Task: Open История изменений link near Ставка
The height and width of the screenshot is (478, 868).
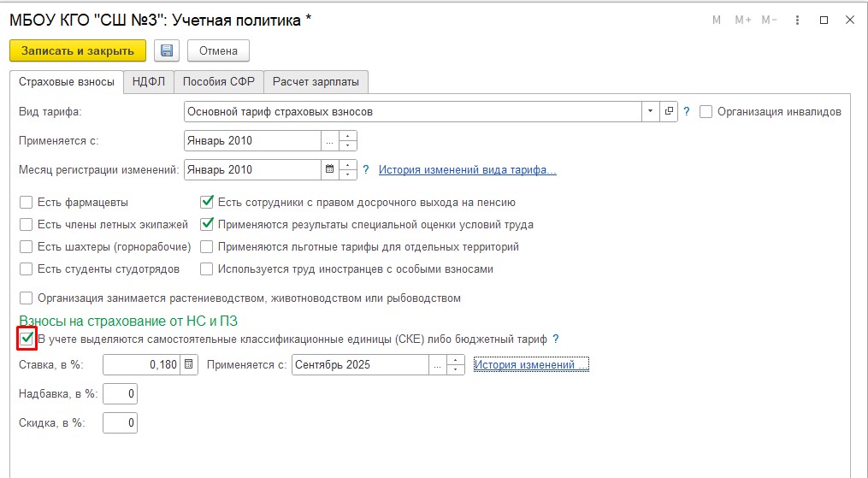Action: [x=531, y=364]
